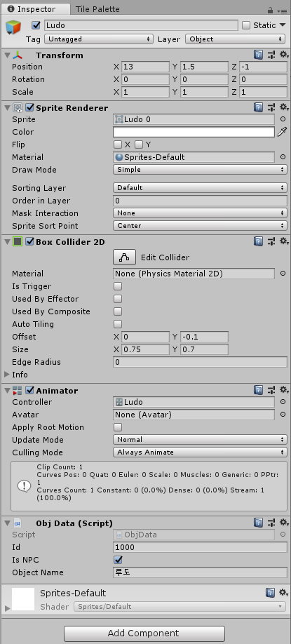Open the Draw Mode dropdown
The height and width of the screenshot is (644, 291).
click(x=200, y=170)
